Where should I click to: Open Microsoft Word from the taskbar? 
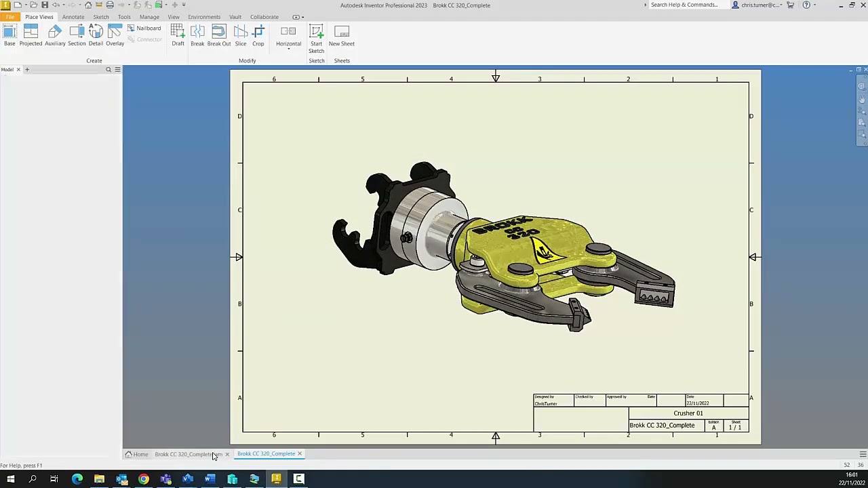tap(210, 479)
